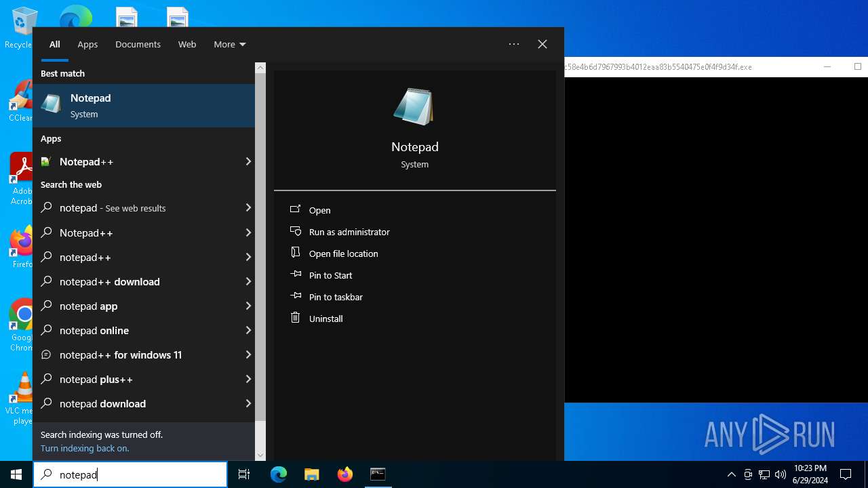Click the volume speaker tray icon
Viewport: 868px width, 488px height.
pyautogui.click(x=781, y=474)
